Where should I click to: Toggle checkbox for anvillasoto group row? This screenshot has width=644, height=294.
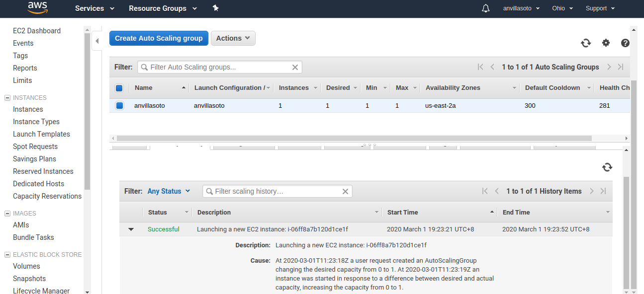click(119, 105)
